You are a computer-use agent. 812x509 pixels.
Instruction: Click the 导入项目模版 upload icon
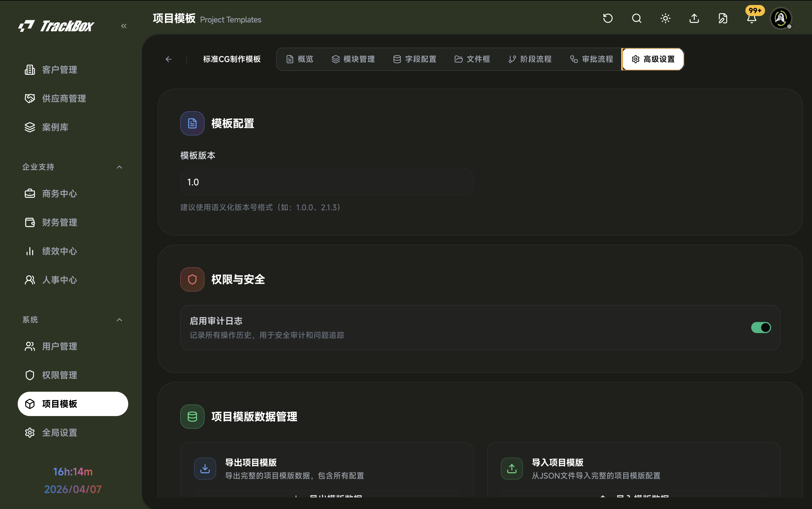(x=512, y=468)
